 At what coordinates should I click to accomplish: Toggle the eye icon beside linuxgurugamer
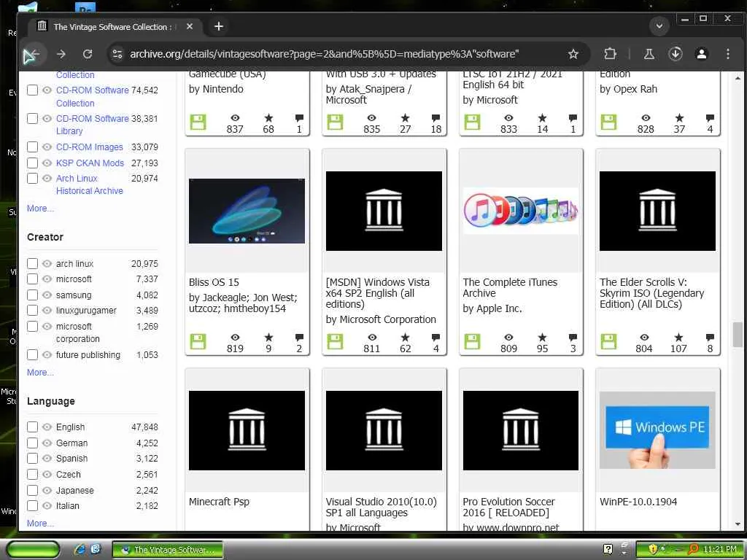click(x=47, y=311)
